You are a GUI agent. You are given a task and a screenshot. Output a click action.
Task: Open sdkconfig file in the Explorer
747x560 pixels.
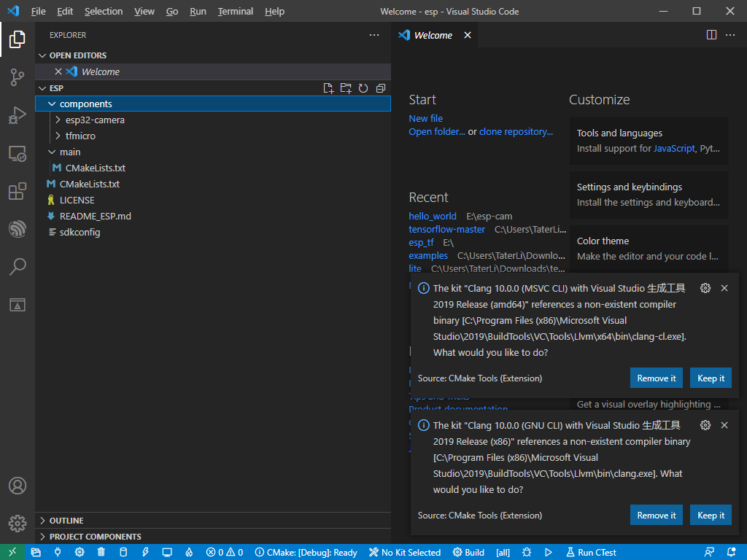[x=214, y=232]
